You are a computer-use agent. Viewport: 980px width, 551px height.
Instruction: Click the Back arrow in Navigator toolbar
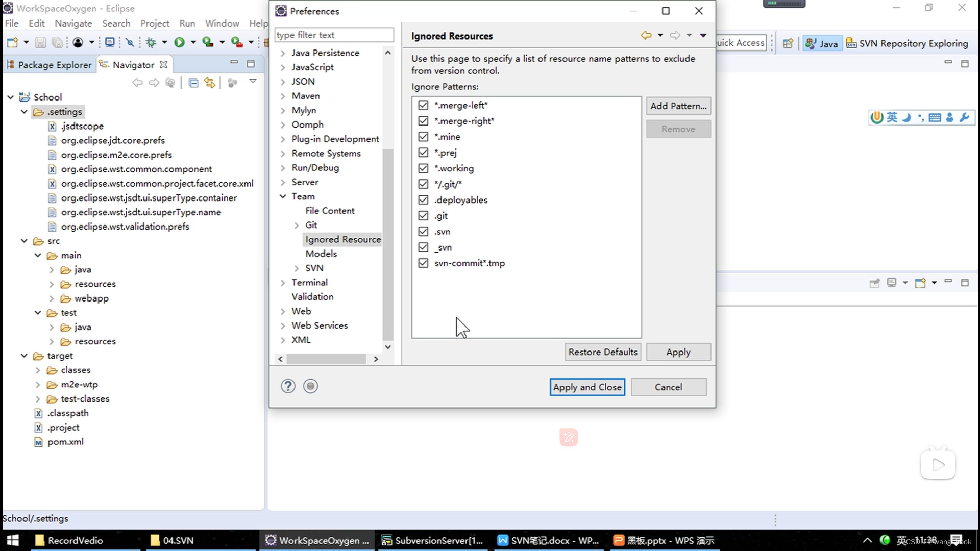[x=137, y=83]
